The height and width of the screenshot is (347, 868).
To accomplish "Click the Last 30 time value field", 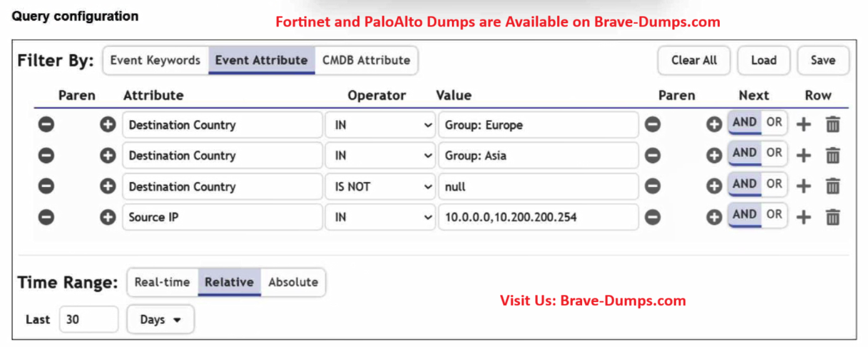I will coord(88,319).
